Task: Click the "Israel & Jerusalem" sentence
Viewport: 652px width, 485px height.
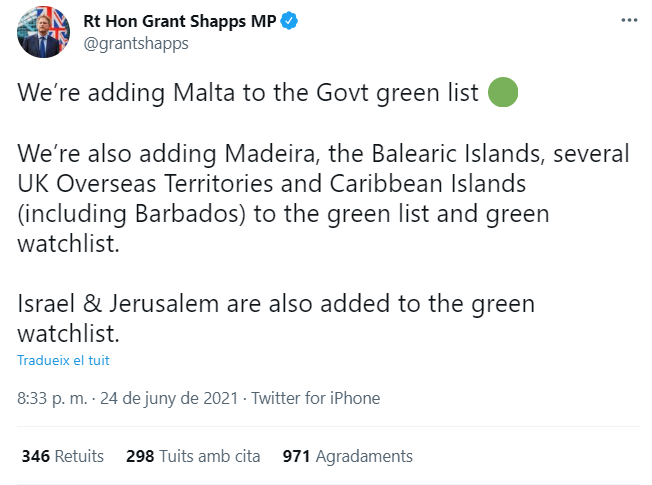Action: 276,303
